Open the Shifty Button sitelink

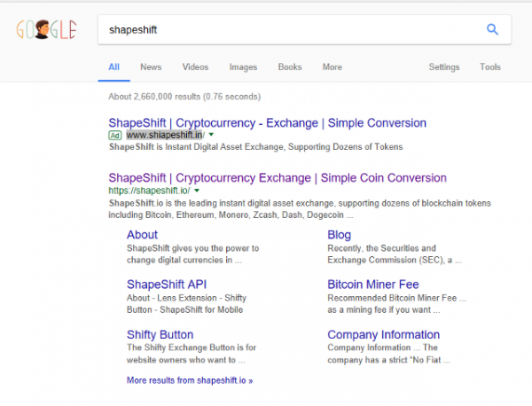(x=160, y=334)
